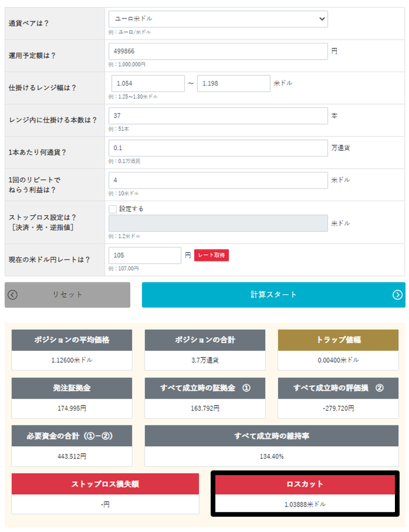Image resolution: width=409 pixels, height=532 pixels.
Task: Select the 維持率 value 134.40%
Action: coord(272,457)
